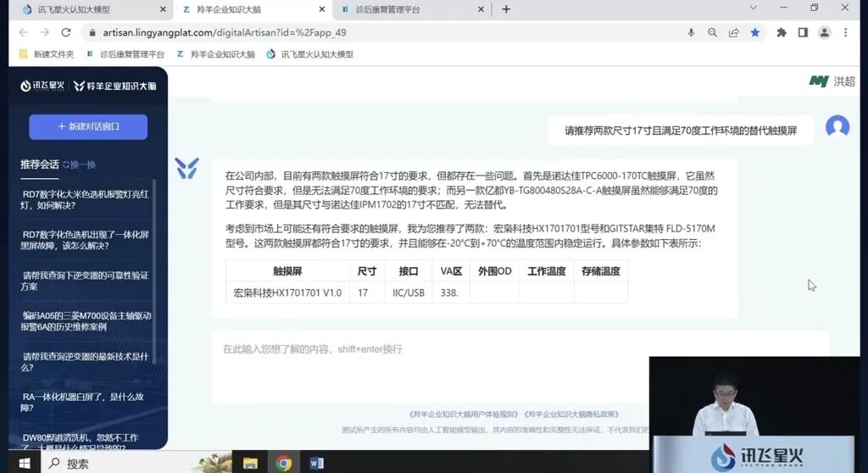Expand the tab search chevron
The height and width of the screenshot is (473, 868).
753,8
